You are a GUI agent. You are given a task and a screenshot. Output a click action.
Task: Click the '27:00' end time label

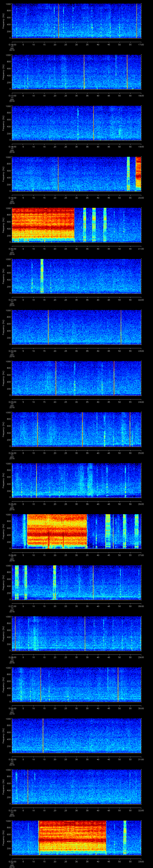coord(141,555)
